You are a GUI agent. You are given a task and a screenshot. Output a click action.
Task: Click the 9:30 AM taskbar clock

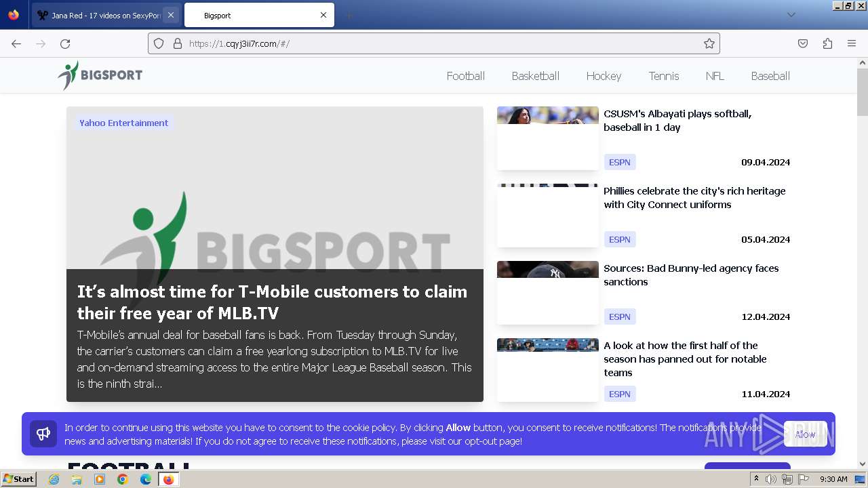point(833,479)
